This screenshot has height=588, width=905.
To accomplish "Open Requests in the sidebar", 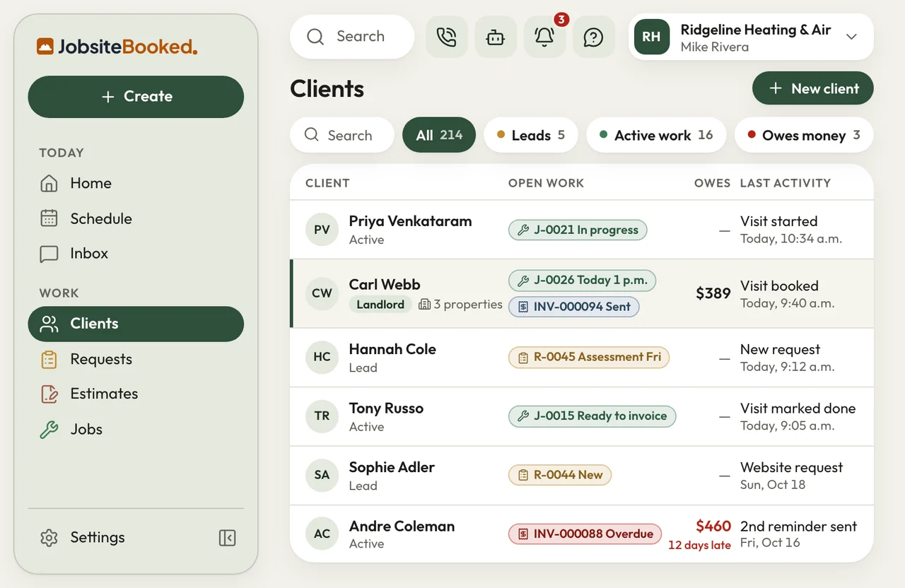I will 136,359.
